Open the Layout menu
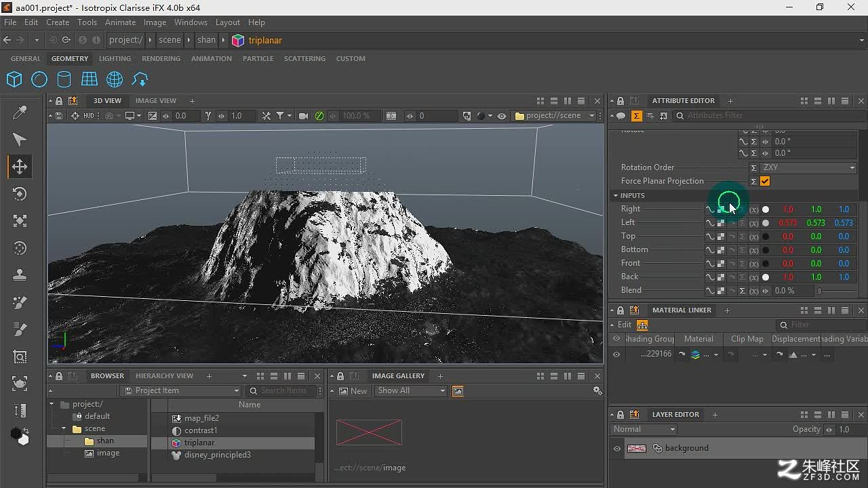868x488 pixels. pos(228,22)
